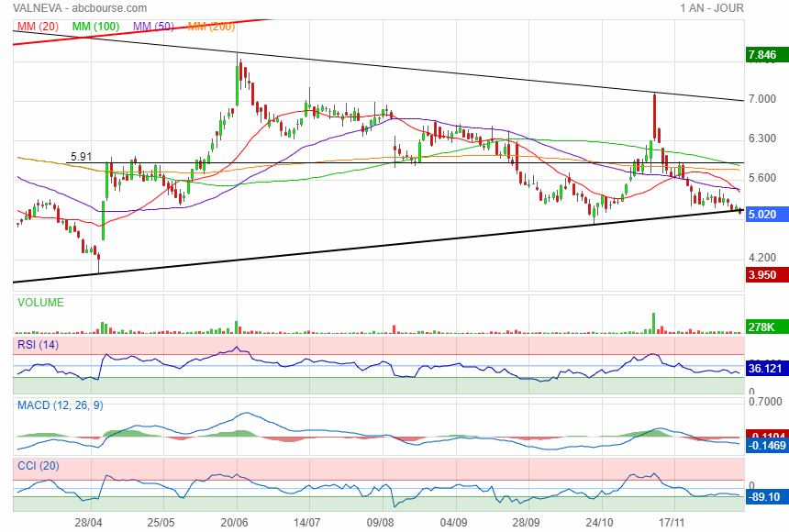Screen dimensions: 789x532
Task: Click the "CCI (20)" indicator label
Action: [x=39, y=466]
